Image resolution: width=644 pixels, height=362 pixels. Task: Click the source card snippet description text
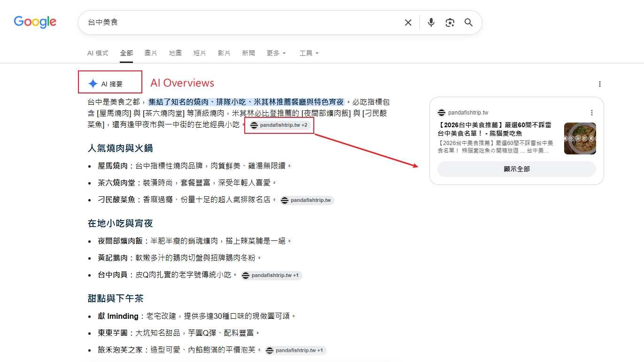click(x=495, y=146)
